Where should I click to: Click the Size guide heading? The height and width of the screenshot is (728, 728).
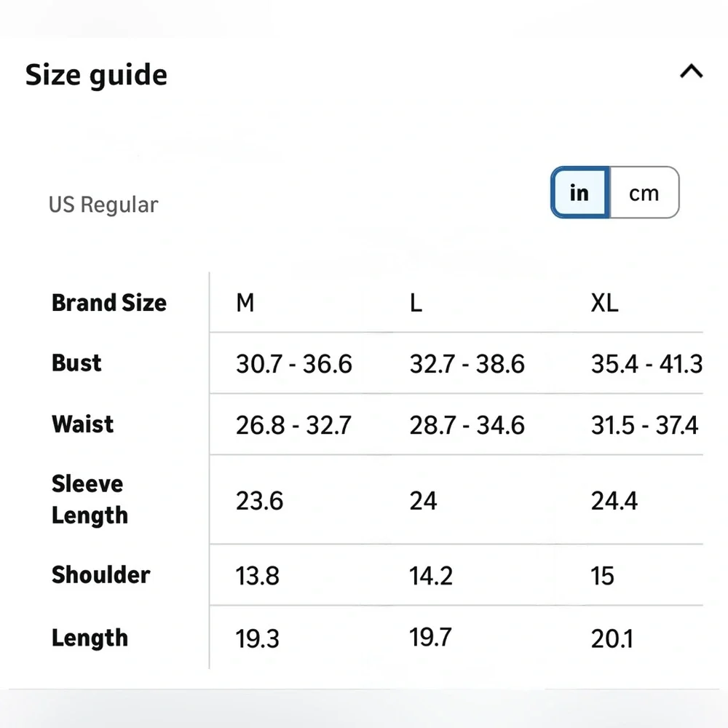[x=96, y=75]
